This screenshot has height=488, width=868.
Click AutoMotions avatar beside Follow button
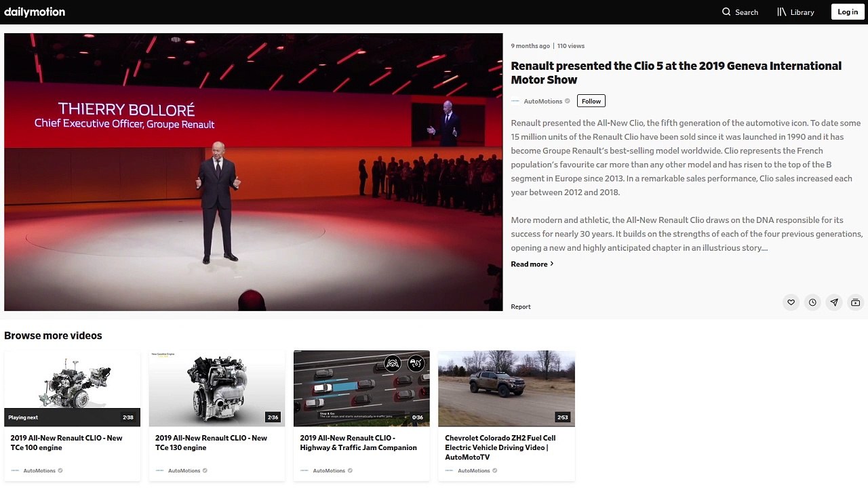[515, 101]
